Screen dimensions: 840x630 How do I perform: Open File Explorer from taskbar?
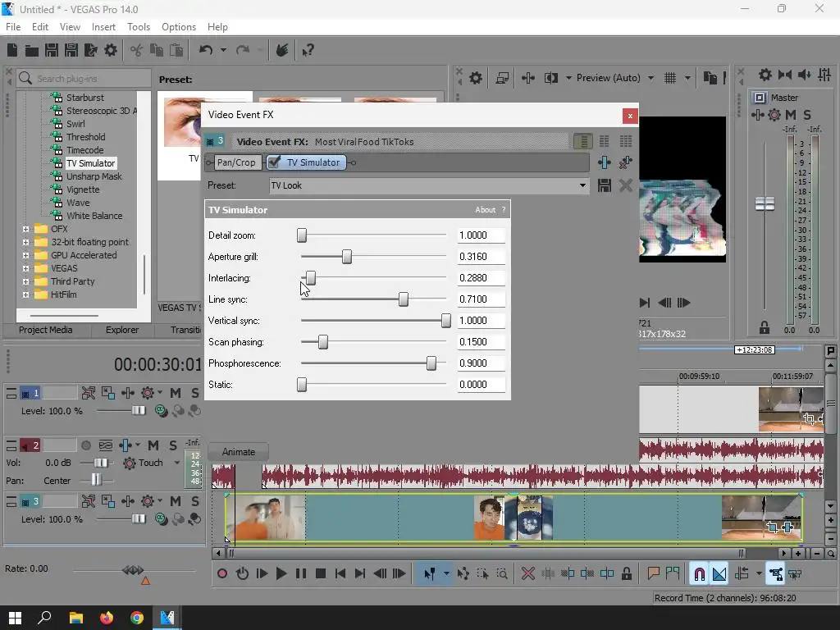tap(76, 618)
